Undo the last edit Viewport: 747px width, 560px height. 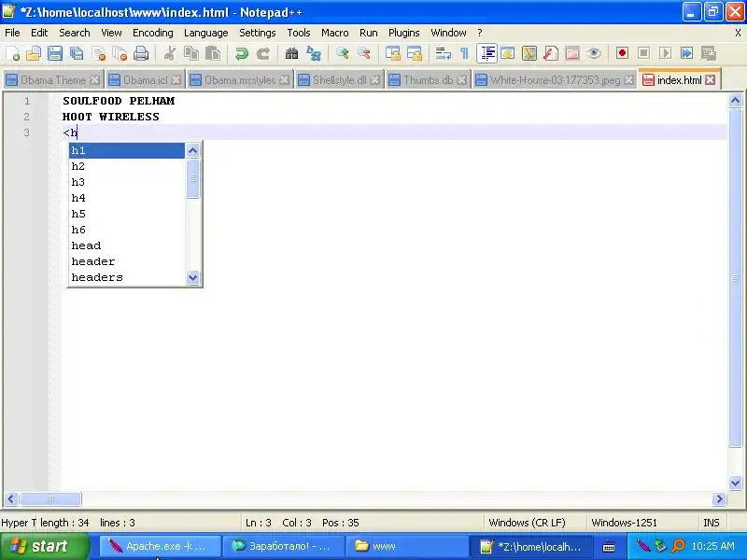[242, 53]
